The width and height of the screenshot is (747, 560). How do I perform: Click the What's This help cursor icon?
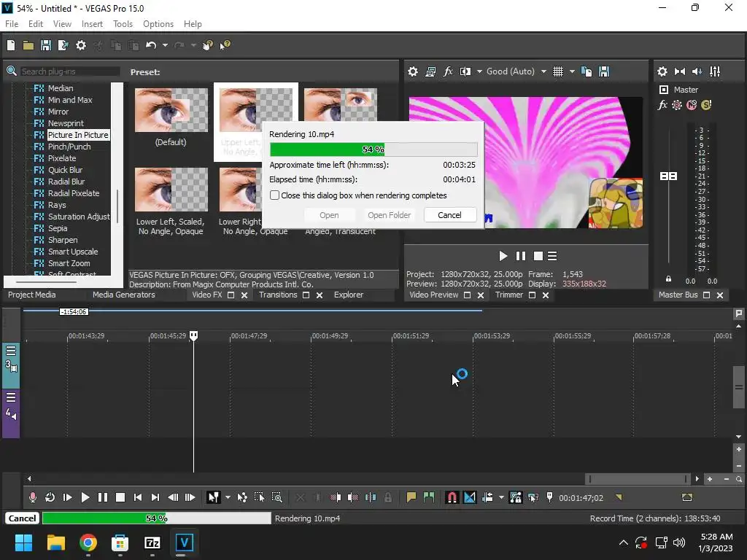tap(225, 45)
